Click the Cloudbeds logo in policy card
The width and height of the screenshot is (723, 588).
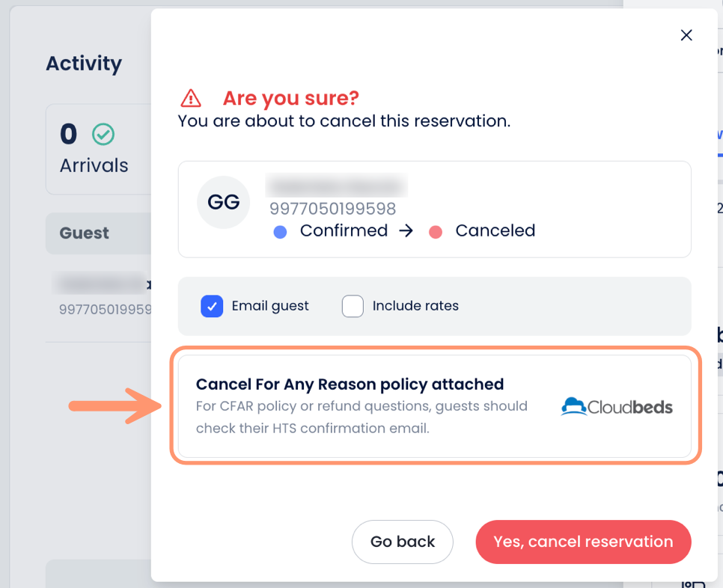[x=617, y=407]
